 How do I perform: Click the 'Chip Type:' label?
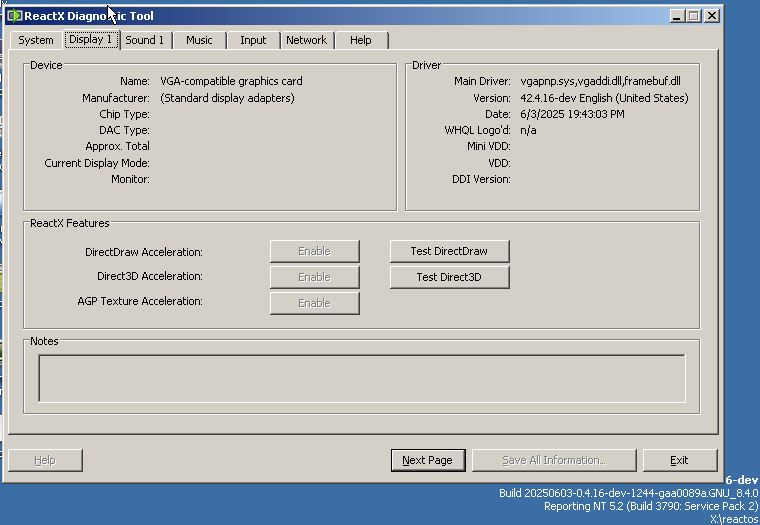point(125,114)
